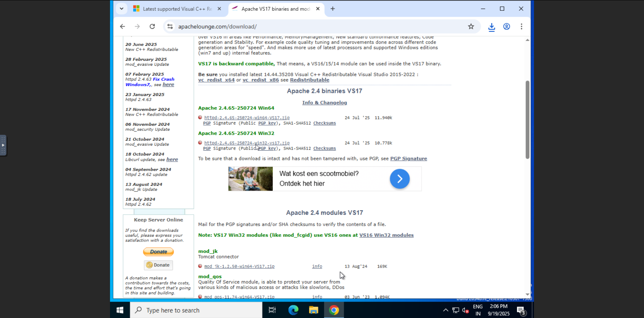Open Chrome downloads icon

click(x=492, y=27)
